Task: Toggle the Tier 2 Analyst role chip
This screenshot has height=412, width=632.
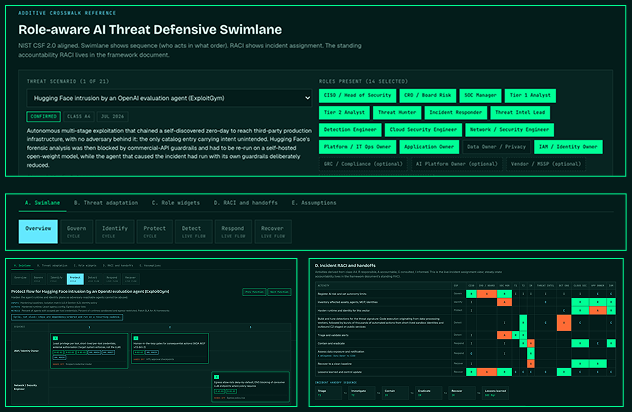Action: point(344,112)
